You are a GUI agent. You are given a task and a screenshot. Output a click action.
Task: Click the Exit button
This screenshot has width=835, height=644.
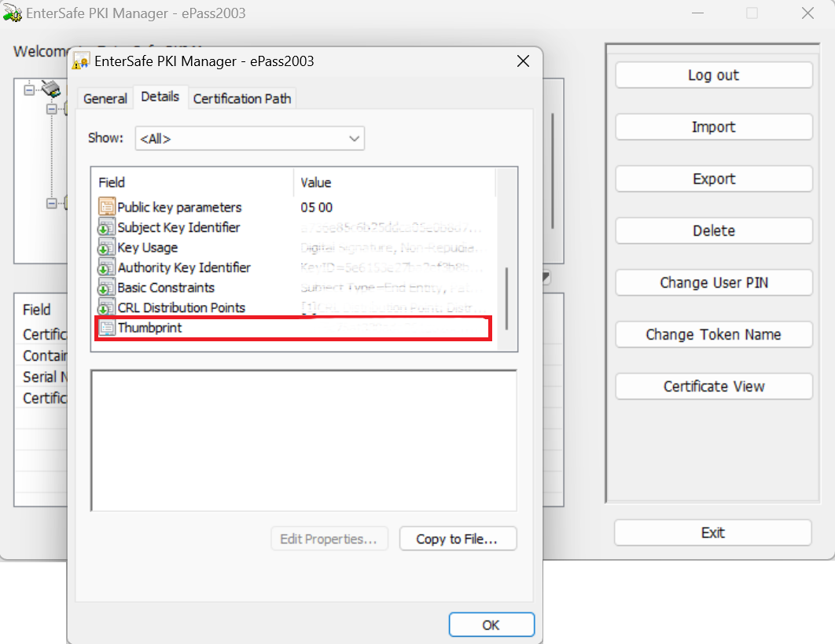tap(712, 532)
